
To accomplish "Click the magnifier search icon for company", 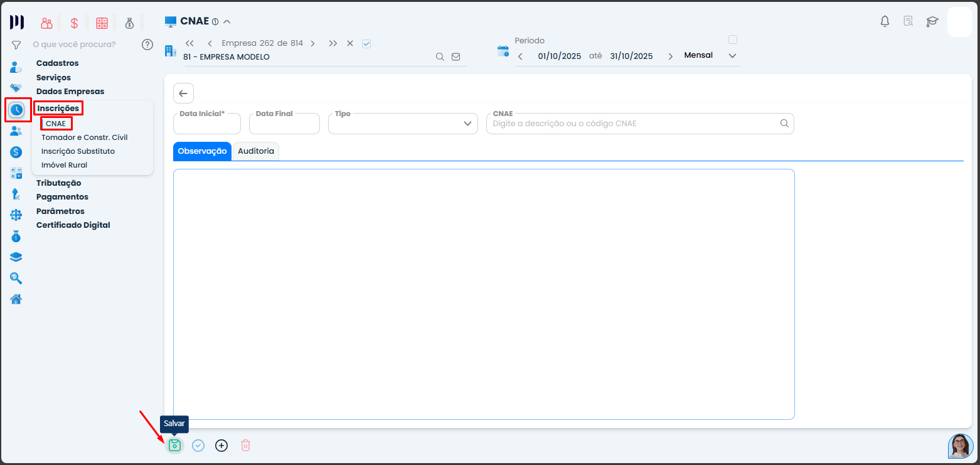I will pos(440,56).
